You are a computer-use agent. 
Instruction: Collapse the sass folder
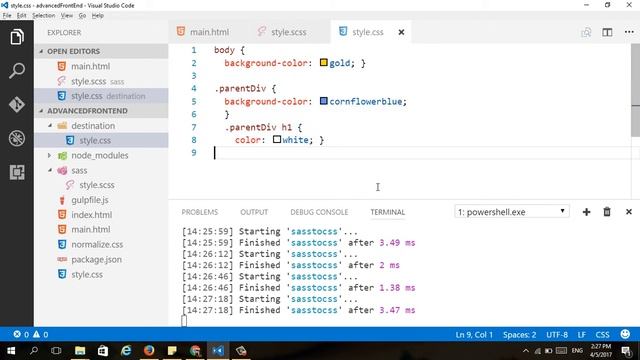[50, 170]
